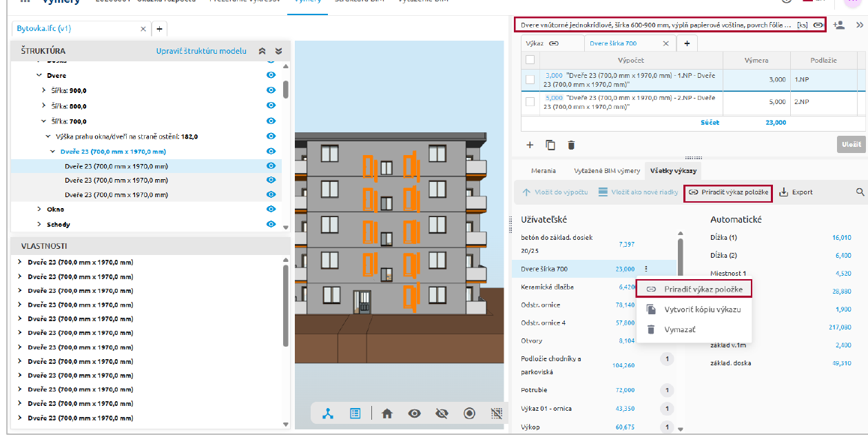Toggle visibility of Šírka: 700,0
868x448 pixels.
click(x=271, y=121)
